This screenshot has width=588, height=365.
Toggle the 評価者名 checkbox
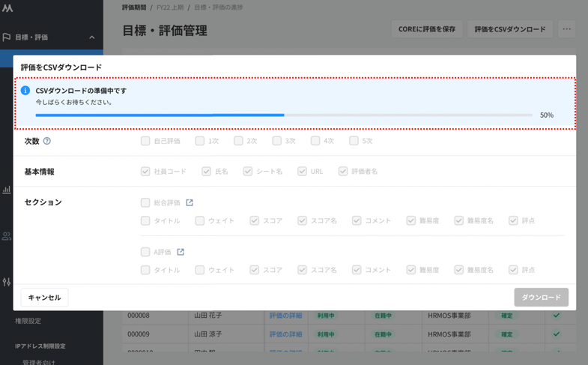point(343,172)
